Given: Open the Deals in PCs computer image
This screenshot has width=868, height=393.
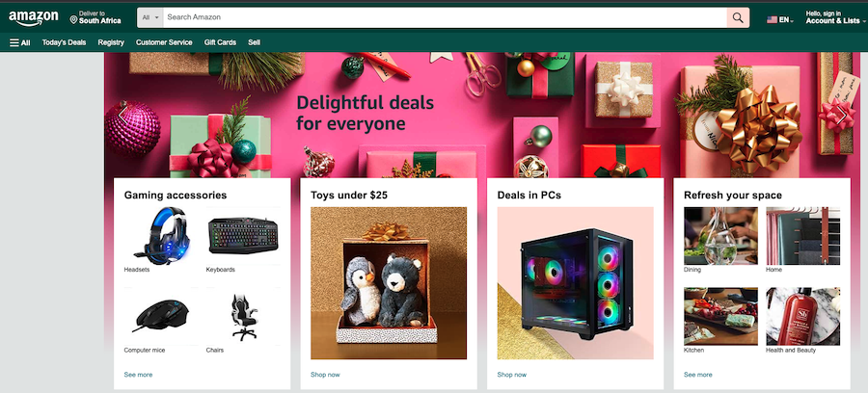Looking at the screenshot, I should pos(575,283).
